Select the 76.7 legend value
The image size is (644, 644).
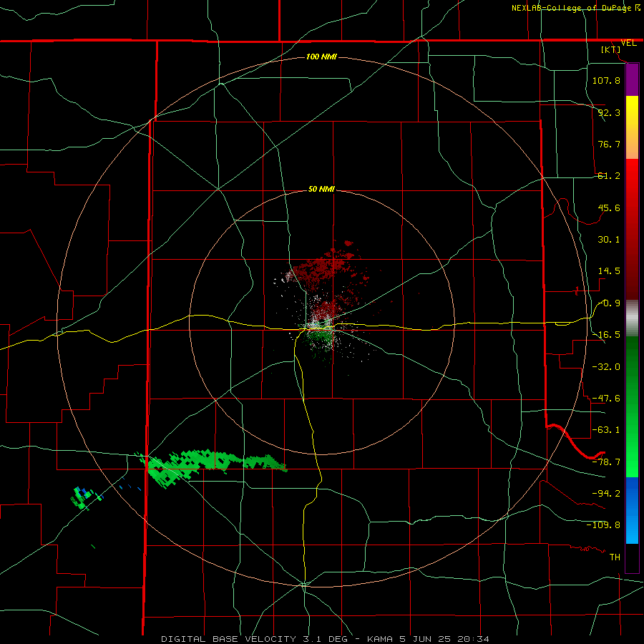(609, 144)
